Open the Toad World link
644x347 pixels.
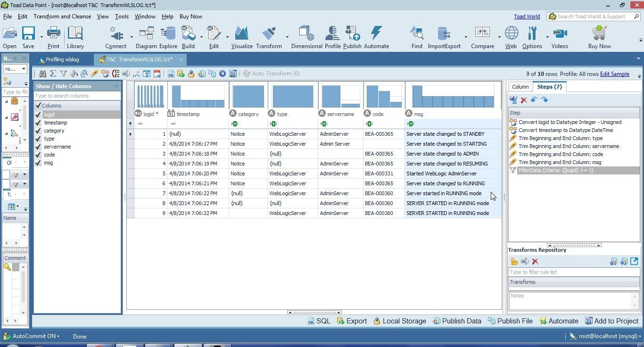(527, 17)
